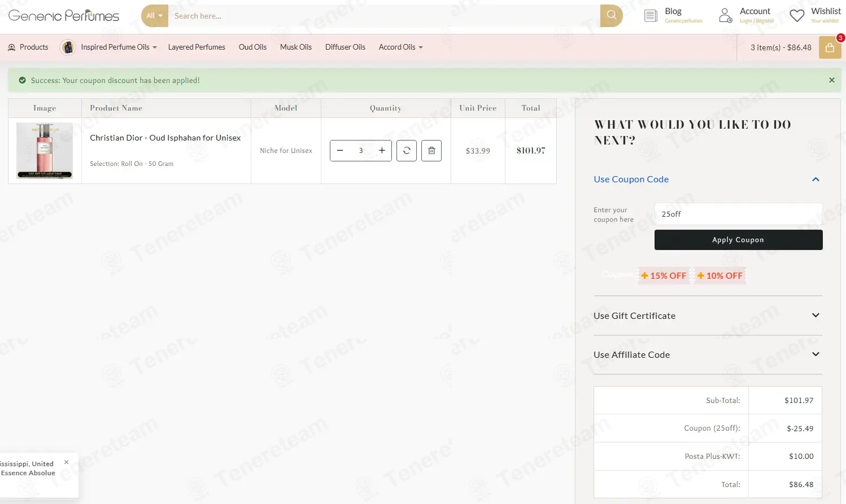Click the Posta Plus-KWT shipping value $10.00
Viewport: 846px width, 504px height.
coord(801,456)
